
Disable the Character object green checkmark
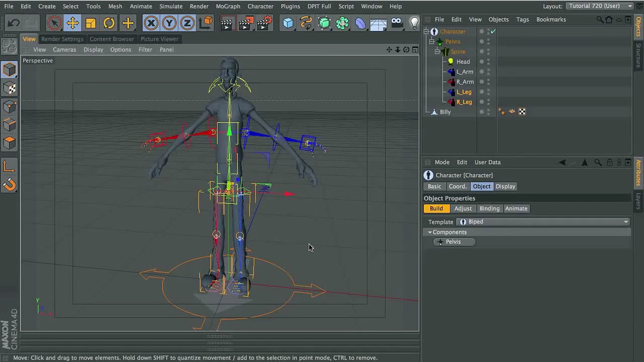click(493, 31)
